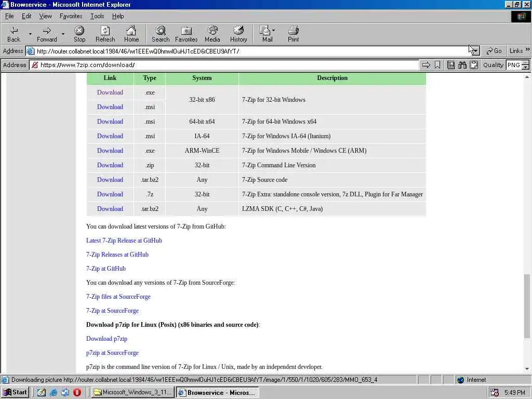Click the vertical scrollbar up arrow

click(x=527, y=77)
